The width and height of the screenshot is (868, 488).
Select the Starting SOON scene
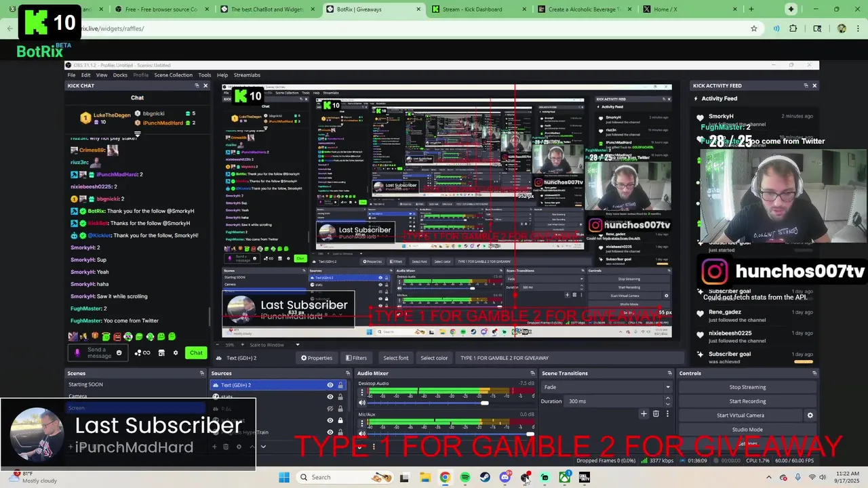click(x=135, y=384)
